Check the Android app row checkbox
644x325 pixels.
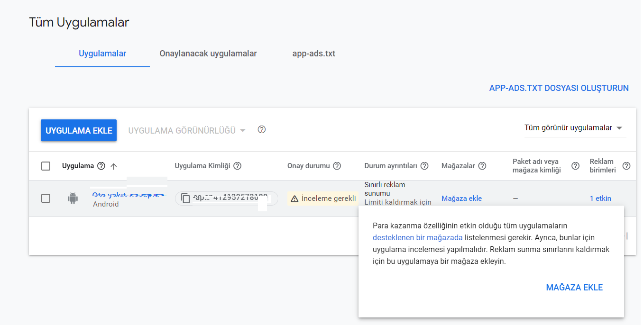[x=46, y=199]
